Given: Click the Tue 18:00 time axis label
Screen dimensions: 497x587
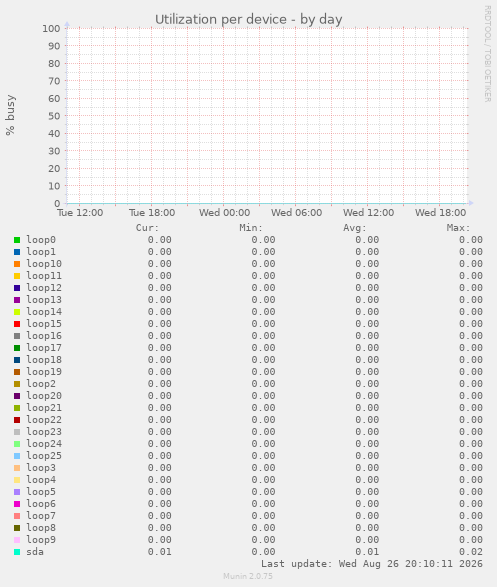Looking at the screenshot, I should pos(152,213).
